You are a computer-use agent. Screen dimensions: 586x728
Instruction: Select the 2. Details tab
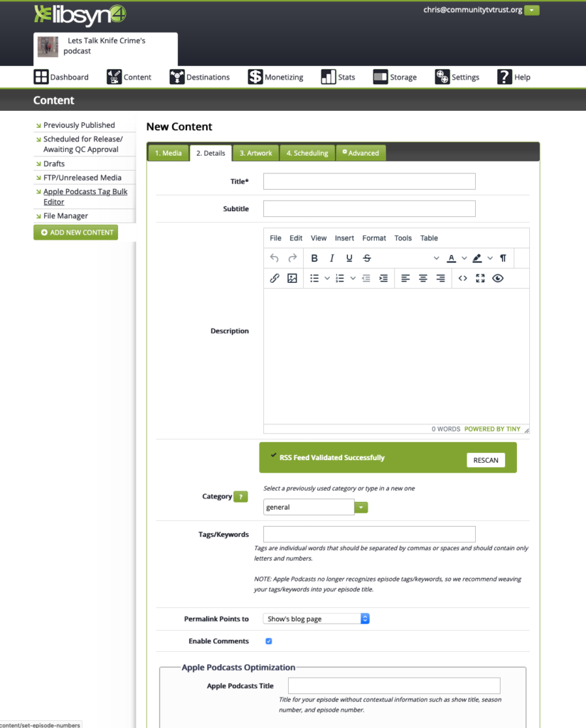(211, 154)
